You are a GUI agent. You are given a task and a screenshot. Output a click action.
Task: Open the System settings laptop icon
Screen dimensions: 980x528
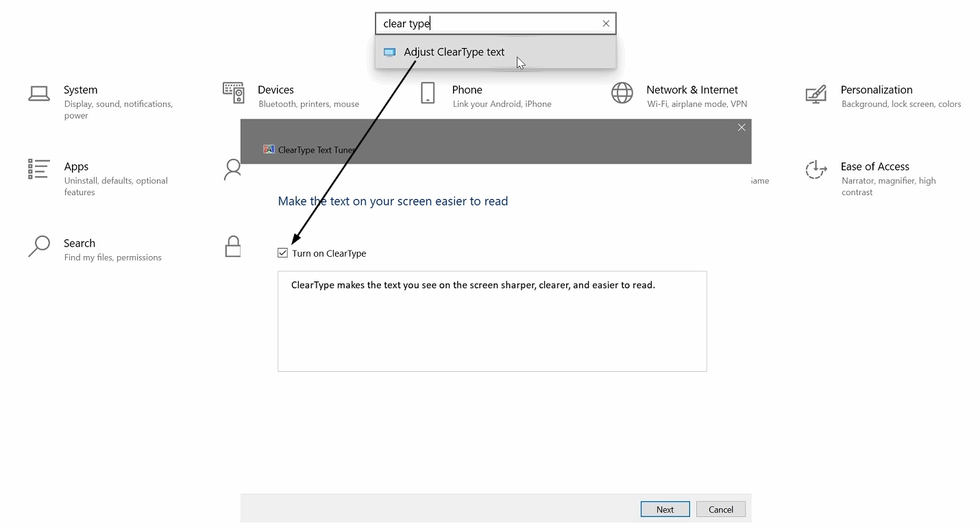point(39,93)
